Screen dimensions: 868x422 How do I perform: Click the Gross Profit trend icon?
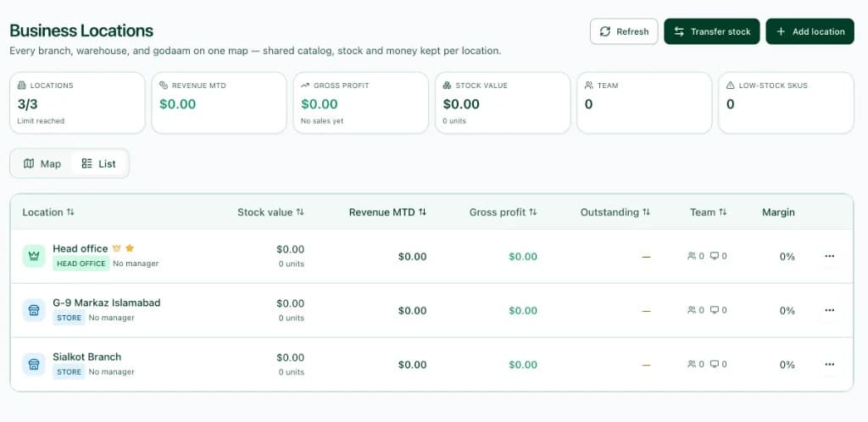tap(305, 86)
